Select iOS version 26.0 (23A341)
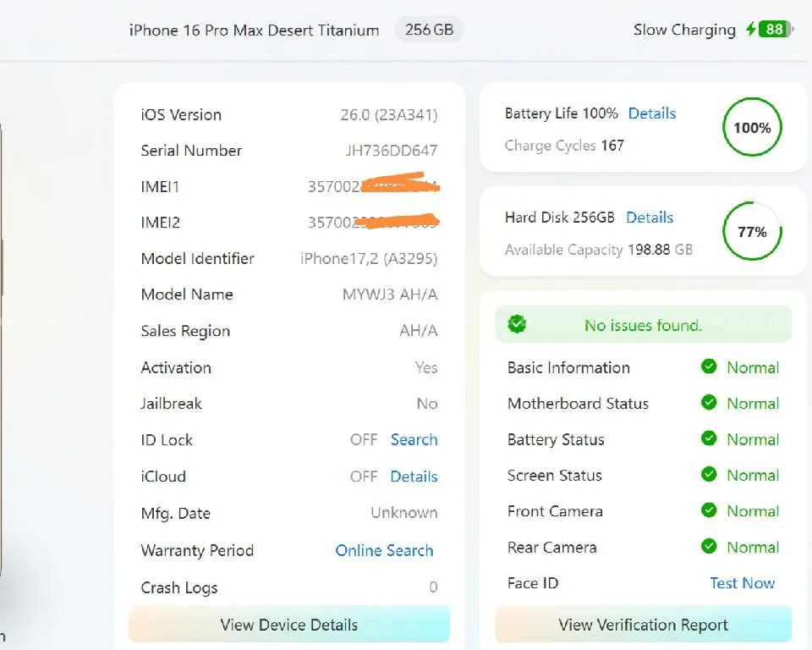Viewport: 812px width, 650px height. (x=389, y=114)
